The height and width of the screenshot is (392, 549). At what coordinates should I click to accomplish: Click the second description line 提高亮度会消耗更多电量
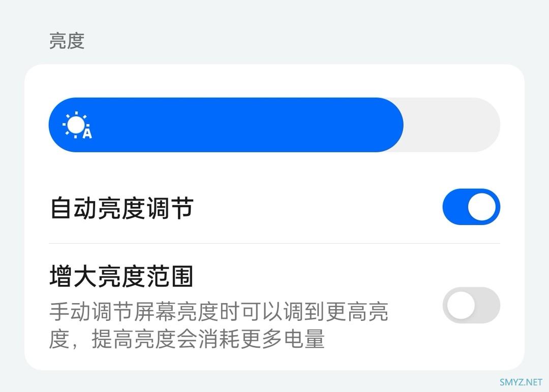[x=208, y=339]
